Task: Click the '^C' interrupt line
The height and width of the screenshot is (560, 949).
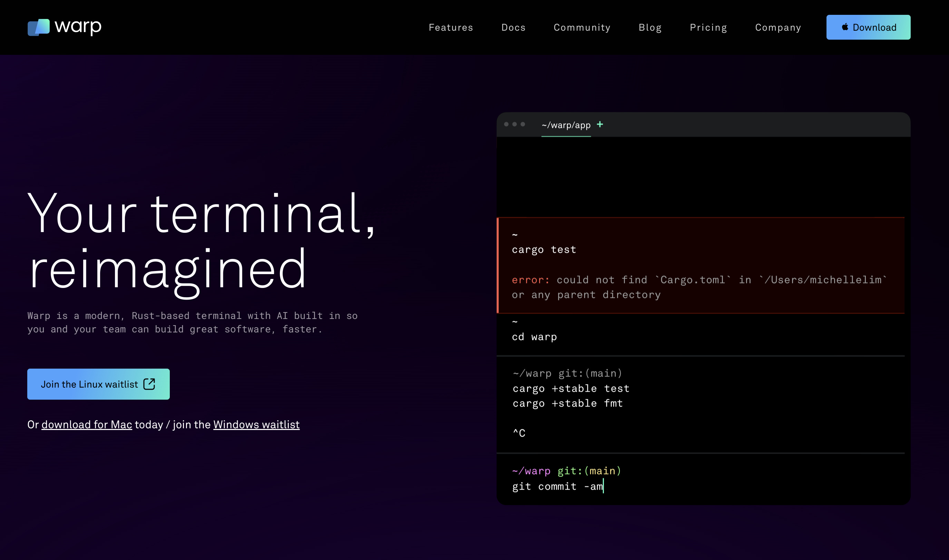Action: click(519, 433)
